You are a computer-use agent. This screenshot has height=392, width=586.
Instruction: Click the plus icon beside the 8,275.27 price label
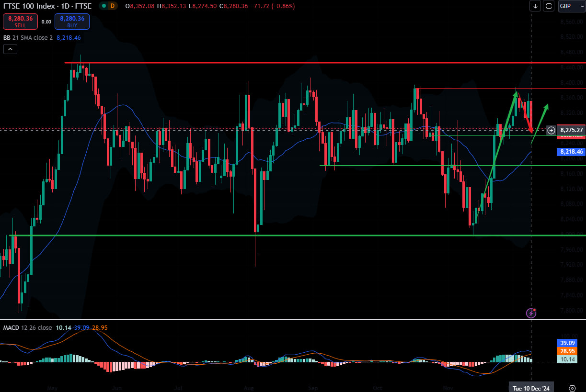(x=551, y=130)
